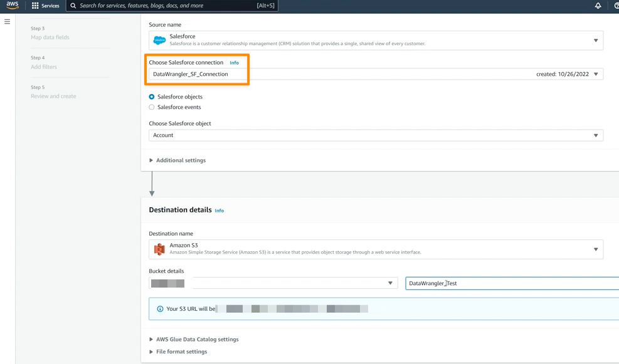This screenshot has height=364, width=619.
Task: Toggle the hamburger navigation menu
Action: click(7, 22)
